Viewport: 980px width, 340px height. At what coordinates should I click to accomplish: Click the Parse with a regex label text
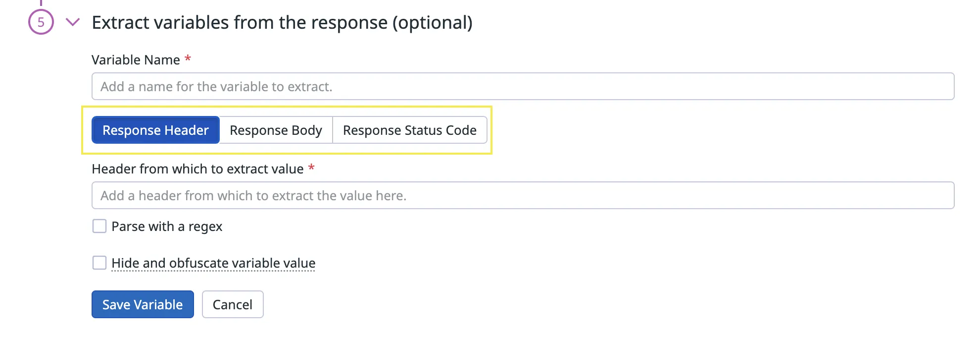(x=167, y=227)
